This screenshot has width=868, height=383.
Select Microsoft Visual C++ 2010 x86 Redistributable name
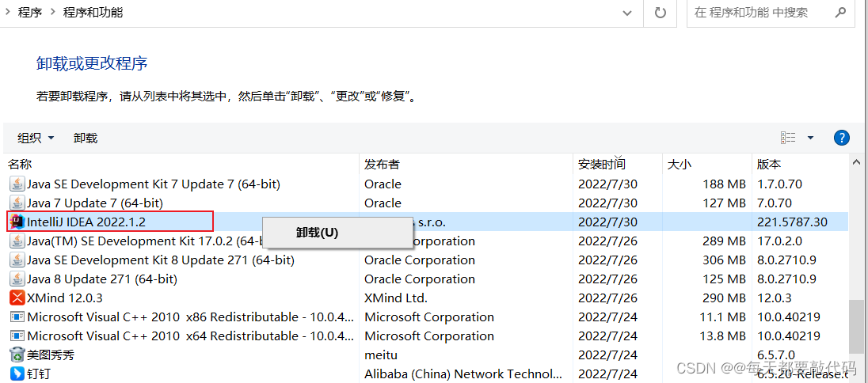[190, 317]
